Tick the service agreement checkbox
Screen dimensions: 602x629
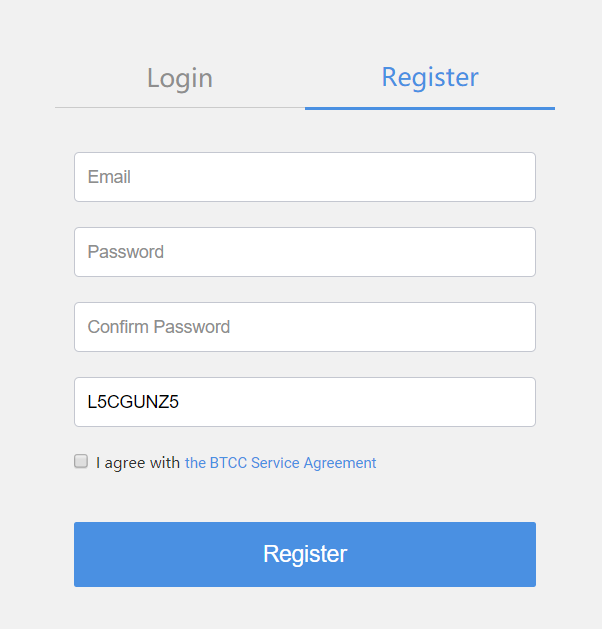[81, 461]
